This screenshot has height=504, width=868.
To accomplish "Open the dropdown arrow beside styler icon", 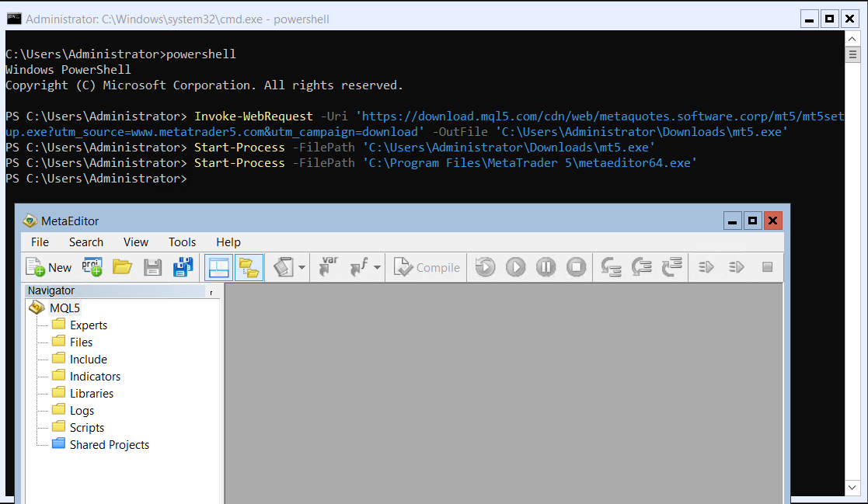I will 302,267.
